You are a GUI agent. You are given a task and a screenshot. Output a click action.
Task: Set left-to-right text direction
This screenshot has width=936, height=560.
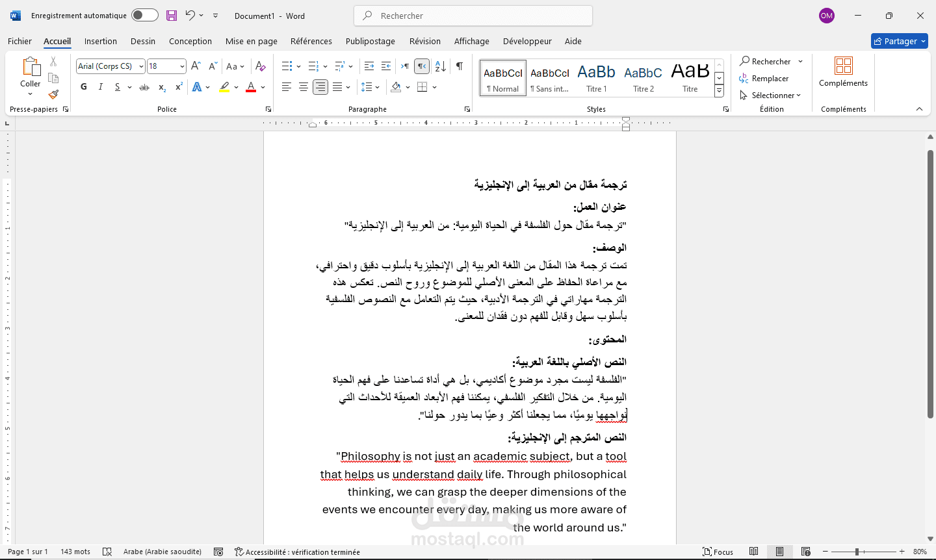click(x=405, y=66)
